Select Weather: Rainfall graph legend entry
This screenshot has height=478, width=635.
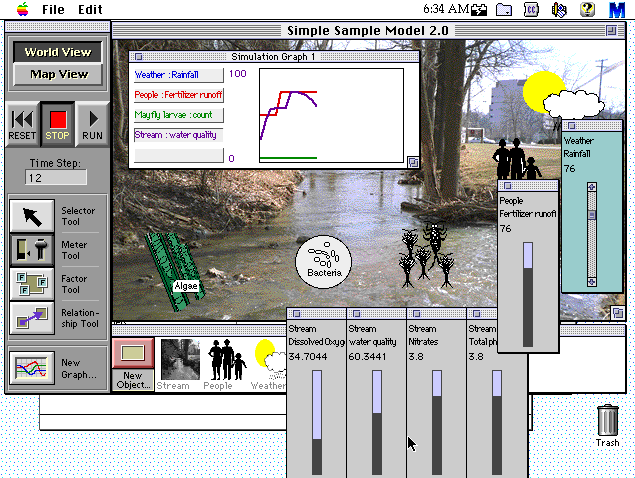point(178,75)
